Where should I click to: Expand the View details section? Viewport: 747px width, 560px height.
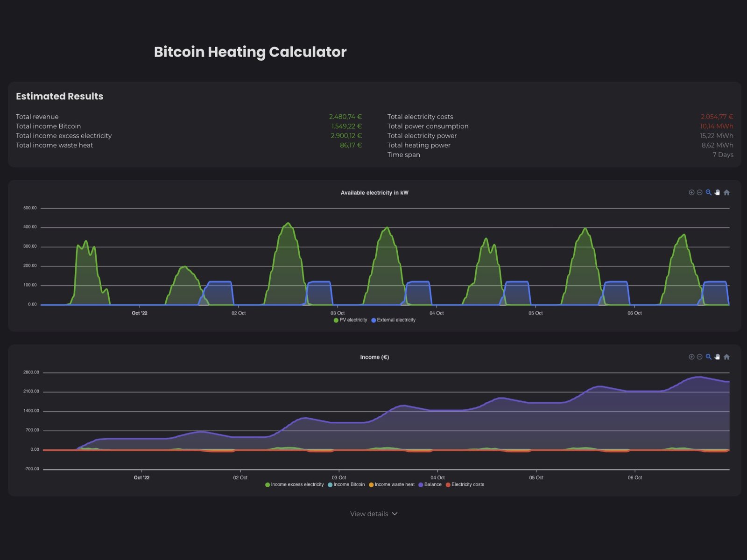tap(373, 514)
